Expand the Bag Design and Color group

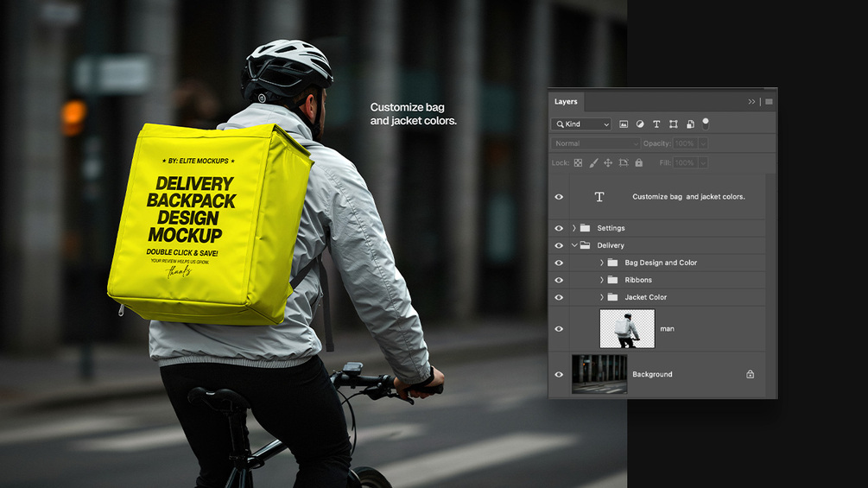point(602,263)
